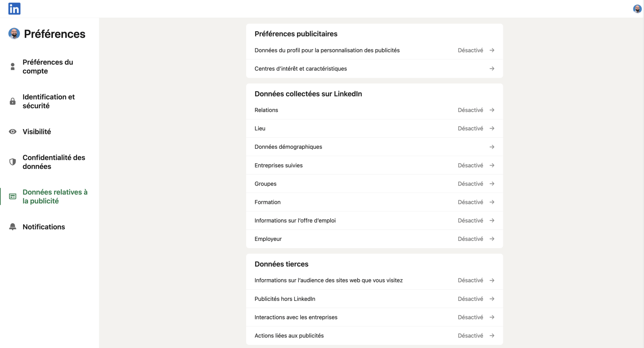The height and width of the screenshot is (348, 644).
Task: Click the profile photo beside Préférences heading
Action: [x=14, y=33]
